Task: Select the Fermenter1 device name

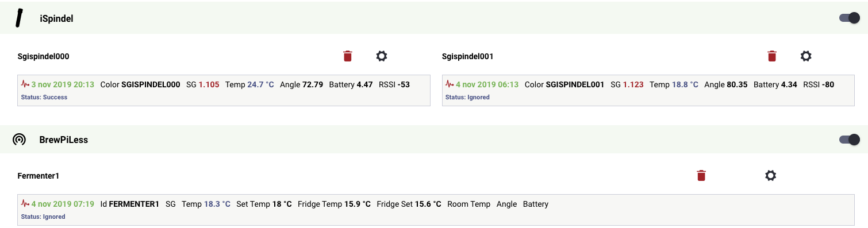Action: pos(39,176)
